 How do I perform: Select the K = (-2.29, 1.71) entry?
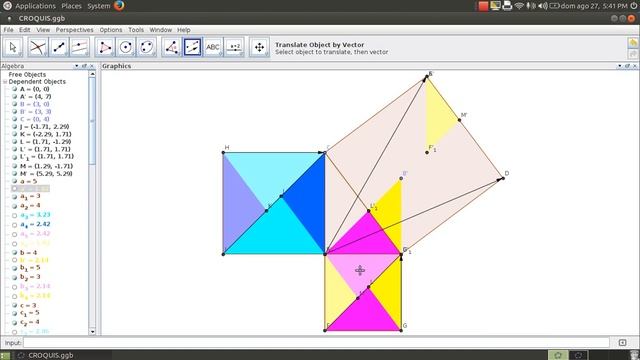[45, 134]
